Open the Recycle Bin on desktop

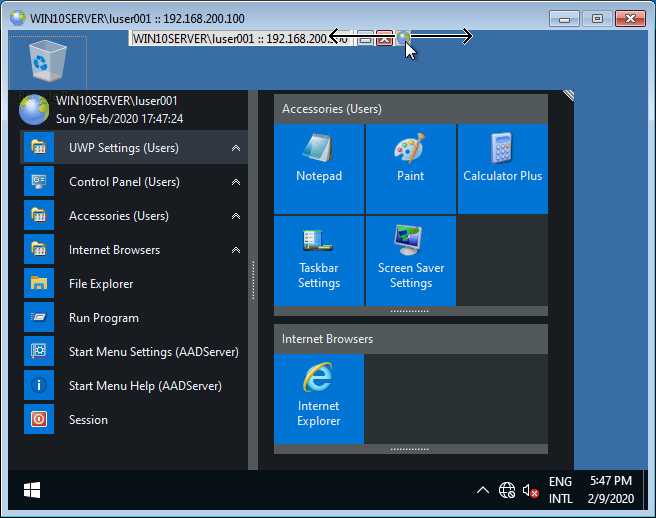point(41,62)
